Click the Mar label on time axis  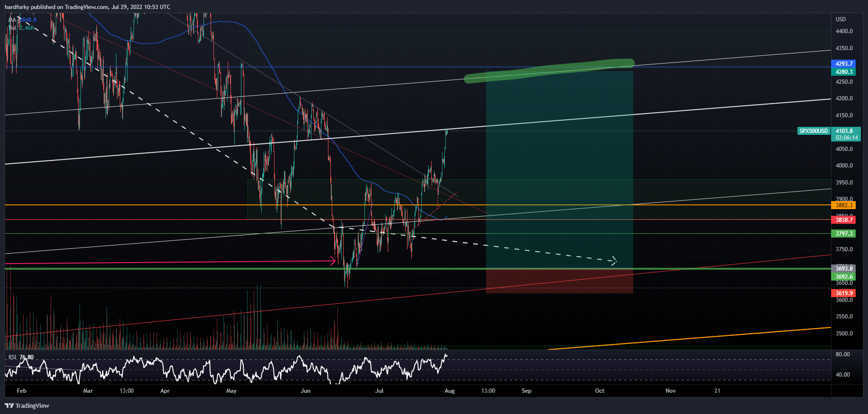tap(88, 391)
